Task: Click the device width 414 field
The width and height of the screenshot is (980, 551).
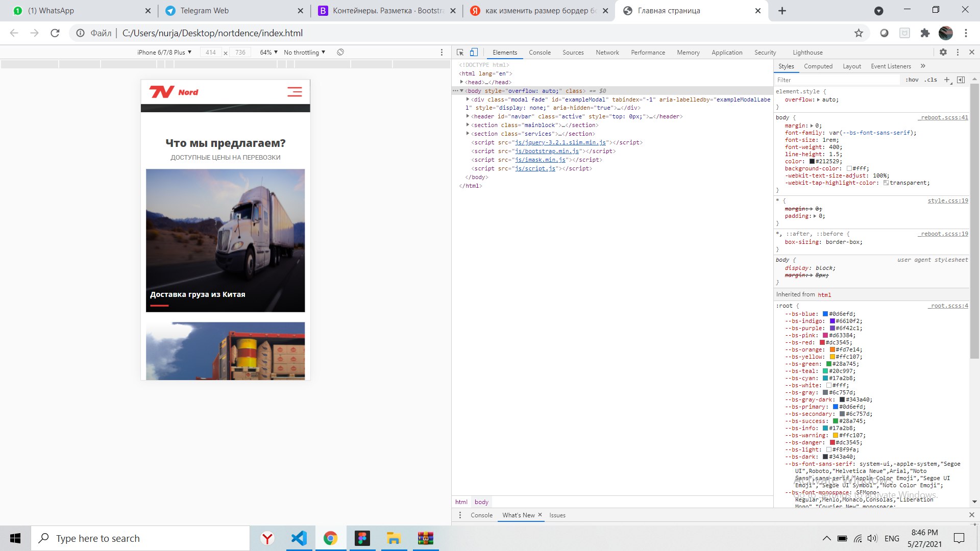Action: point(211,52)
